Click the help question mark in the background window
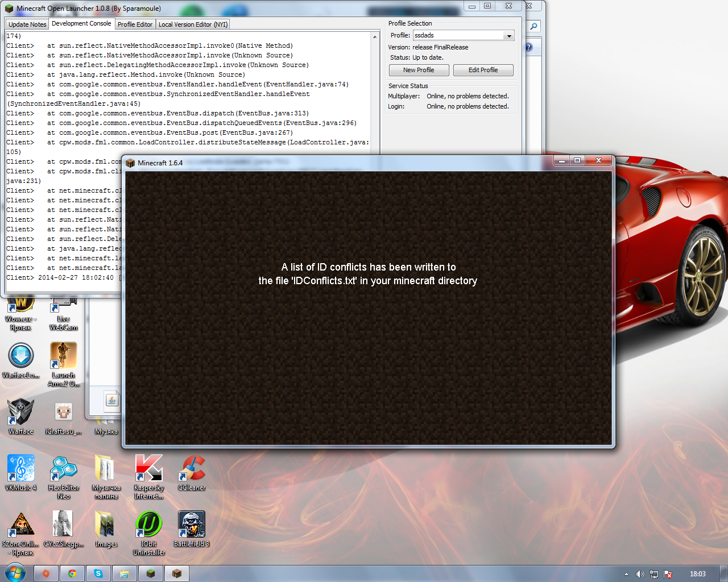The image size is (728, 582). click(529, 47)
